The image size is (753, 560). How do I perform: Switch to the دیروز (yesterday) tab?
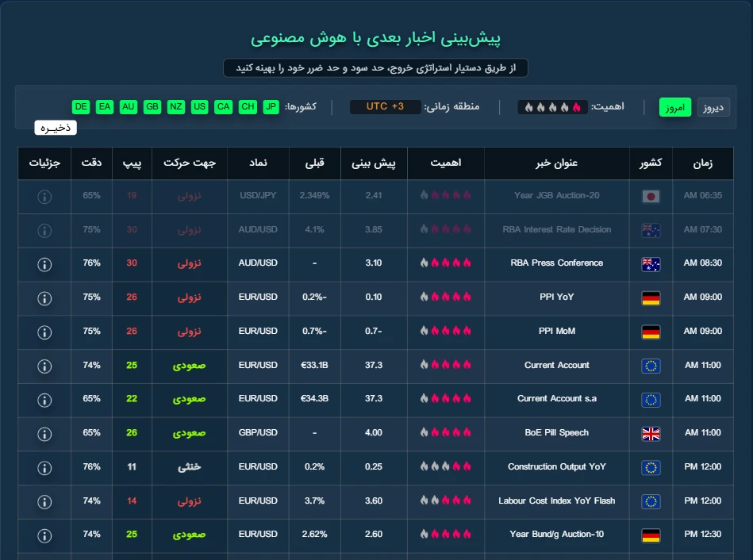pyautogui.click(x=713, y=108)
